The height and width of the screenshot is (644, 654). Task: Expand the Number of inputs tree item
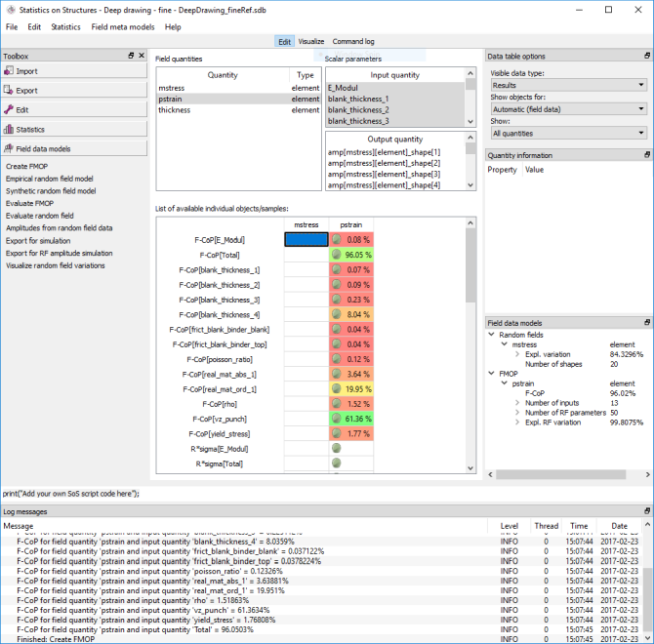tap(517, 401)
